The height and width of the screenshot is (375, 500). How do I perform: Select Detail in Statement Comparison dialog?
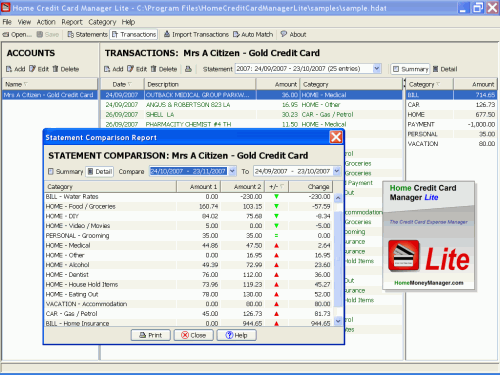tap(100, 171)
